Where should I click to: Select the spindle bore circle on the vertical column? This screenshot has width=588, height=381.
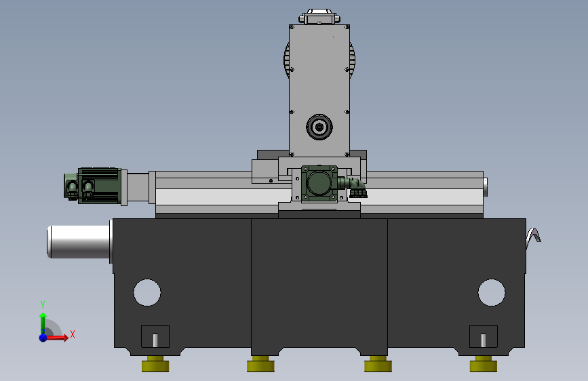click(x=319, y=127)
